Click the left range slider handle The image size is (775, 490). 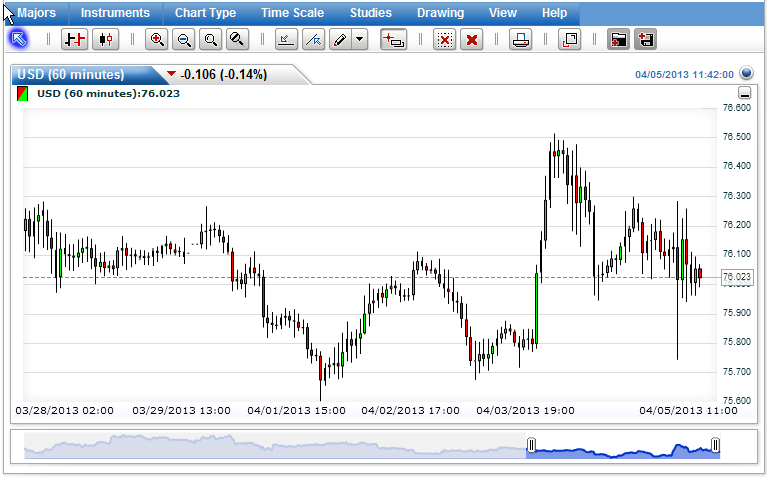pos(531,445)
